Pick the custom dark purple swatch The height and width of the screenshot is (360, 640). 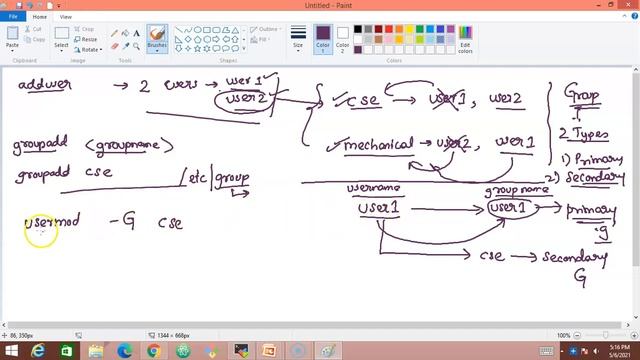coord(358,50)
